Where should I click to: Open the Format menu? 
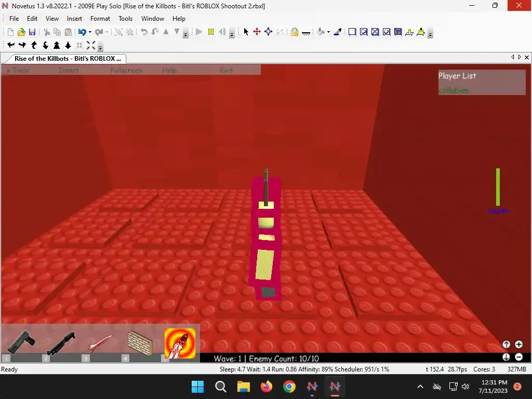tap(100, 19)
